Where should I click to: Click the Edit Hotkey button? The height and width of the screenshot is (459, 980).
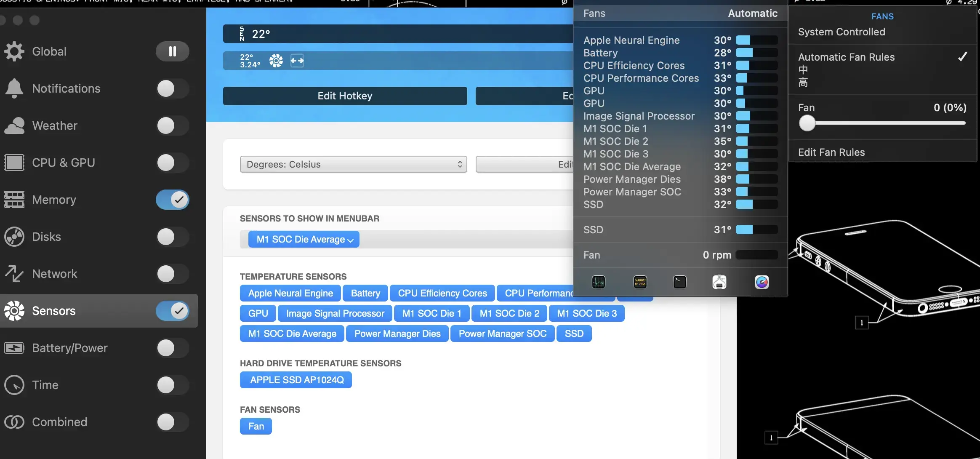[x=344, y=96]
